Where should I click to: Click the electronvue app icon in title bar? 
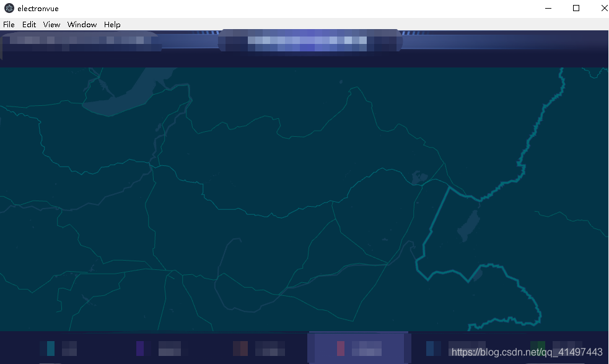(x=9, y=8)
